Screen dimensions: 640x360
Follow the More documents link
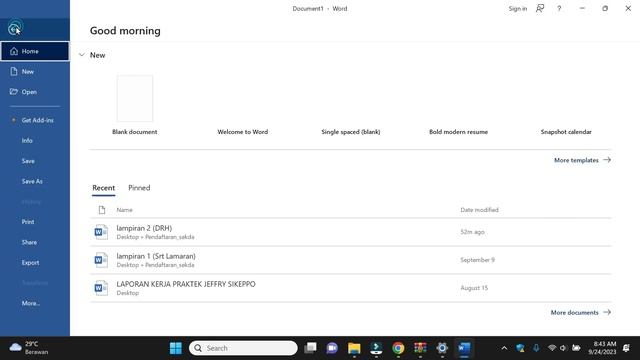pos(581,312)
